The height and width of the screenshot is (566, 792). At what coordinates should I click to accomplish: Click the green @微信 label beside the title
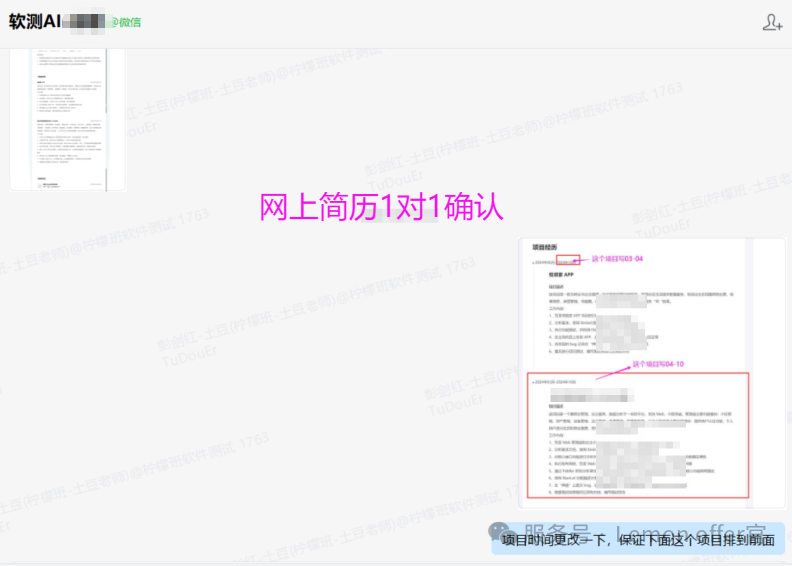tap(125, 22)
